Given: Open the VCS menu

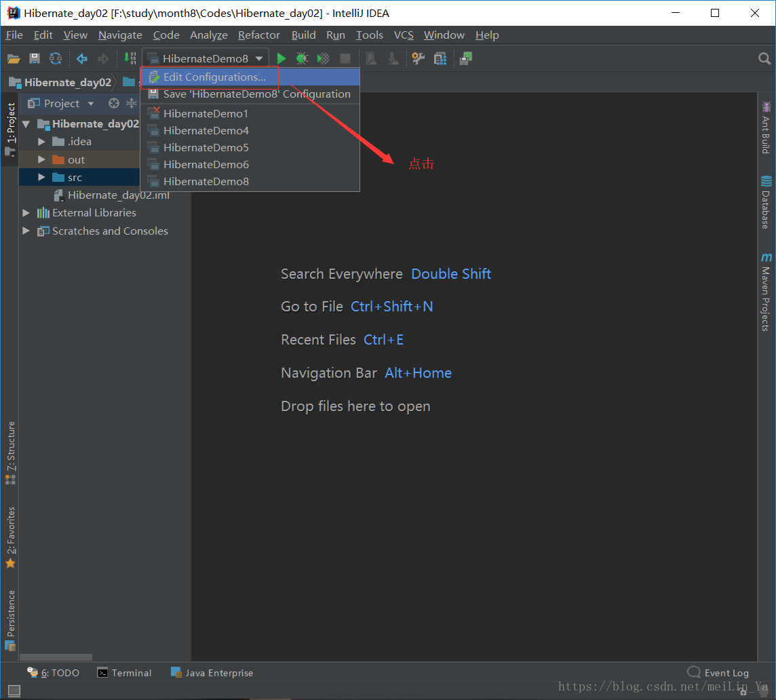Looking at the screenshot, I should (x=404, y=35).
